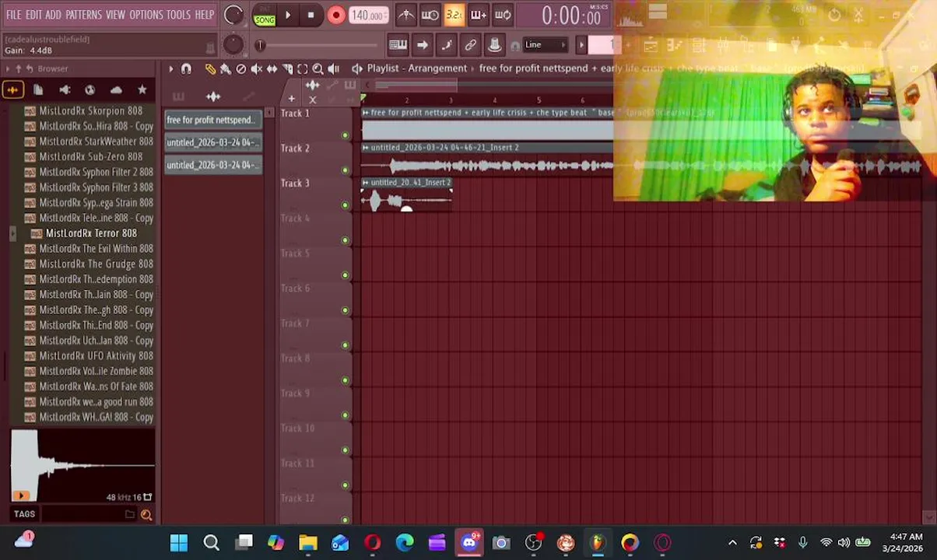Click the link chain icon in toolbar
Screen dimensions: 937x560
[470, 45]
